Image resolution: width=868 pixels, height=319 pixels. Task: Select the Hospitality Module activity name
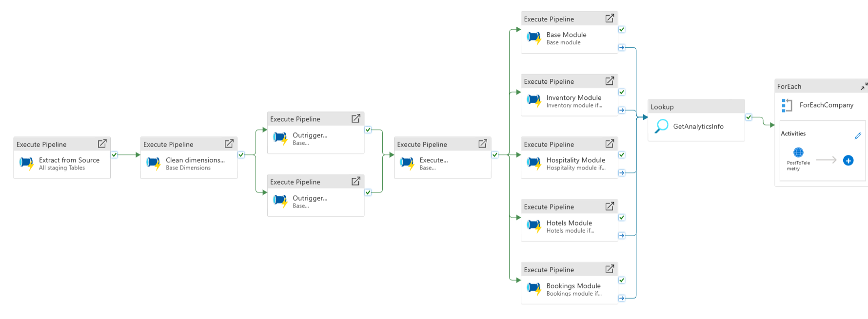tap(575, 160)
